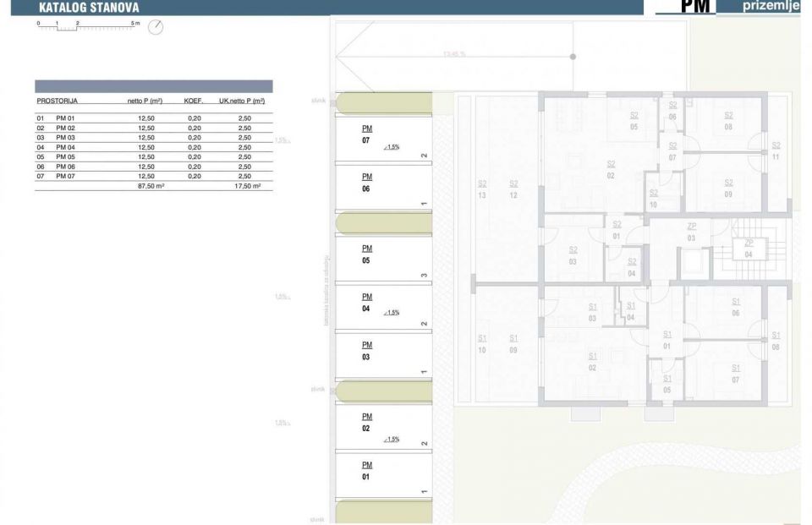Screen dimensions: 812x525
Task: Click the 87,50 m² total in the table
Action: [x=151, y=186]
